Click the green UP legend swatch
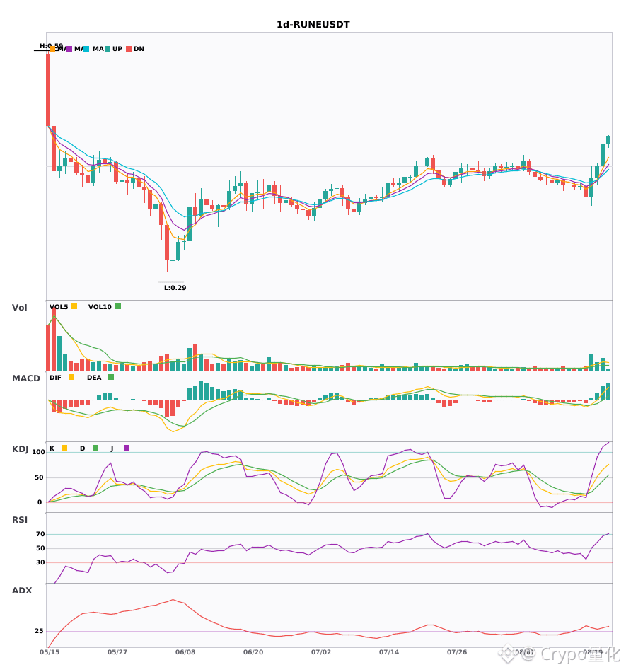The width and height of the screenshot is (626, 672). tap(108, 49)
